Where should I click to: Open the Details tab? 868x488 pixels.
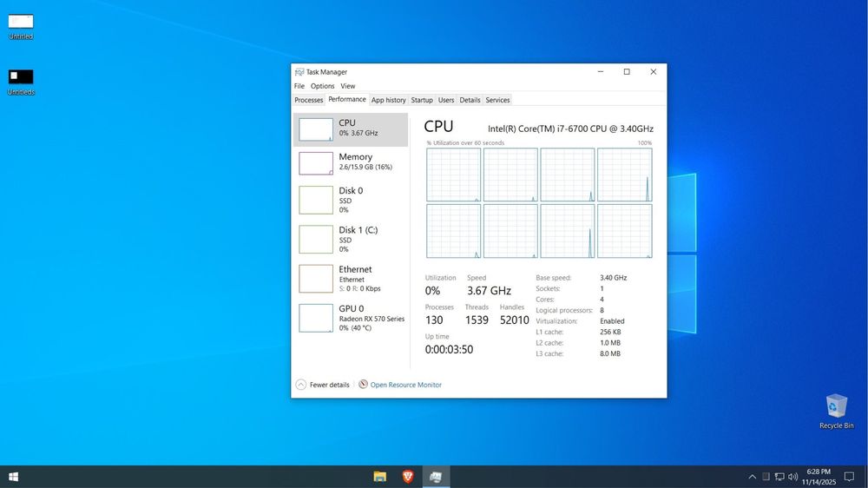470,100
